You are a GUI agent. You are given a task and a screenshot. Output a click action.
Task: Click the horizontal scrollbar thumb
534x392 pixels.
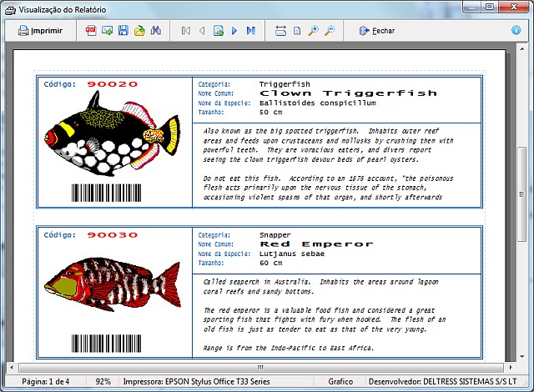click(261, 368)
